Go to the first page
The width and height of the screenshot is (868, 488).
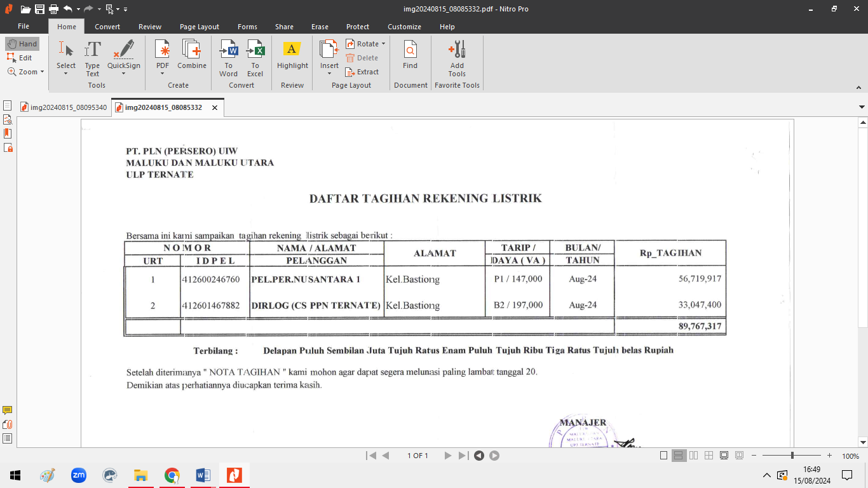pyautogui.click(x=371, y=456)
